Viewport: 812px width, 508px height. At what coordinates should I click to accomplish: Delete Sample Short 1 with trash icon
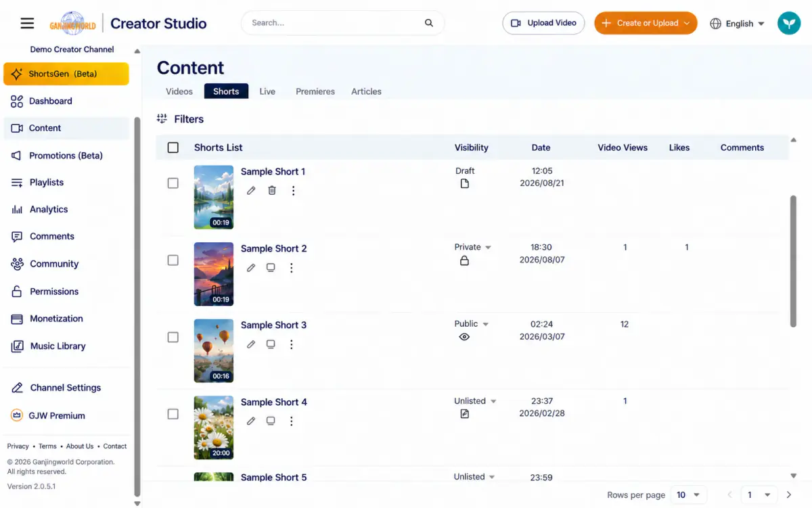(x=272, y=191)
